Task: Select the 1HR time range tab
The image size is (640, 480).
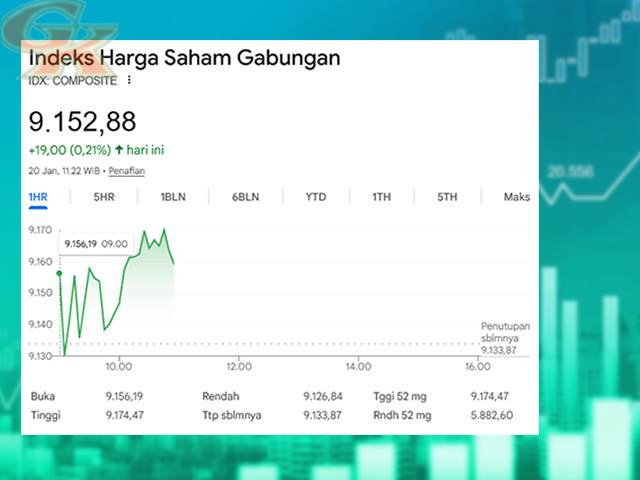Action: [38, 197]
